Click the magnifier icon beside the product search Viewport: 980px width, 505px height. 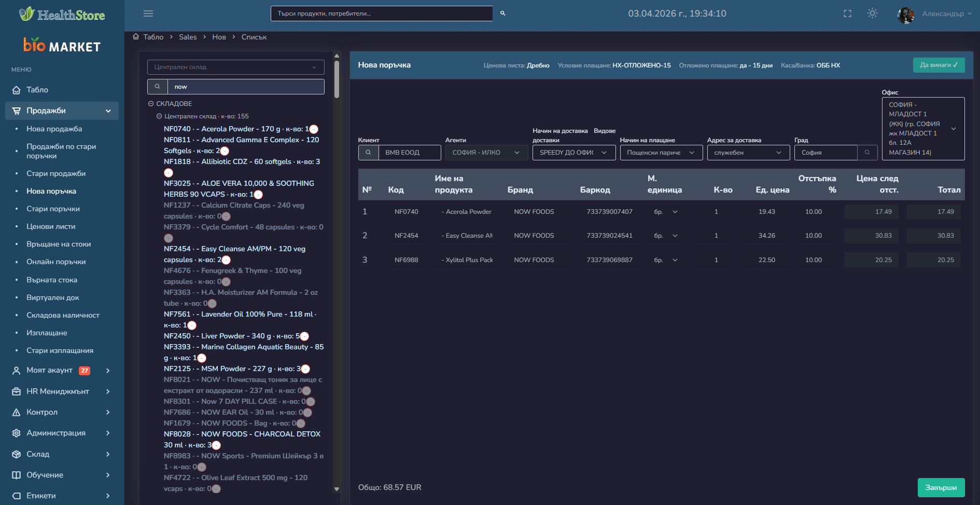(158, 87)
